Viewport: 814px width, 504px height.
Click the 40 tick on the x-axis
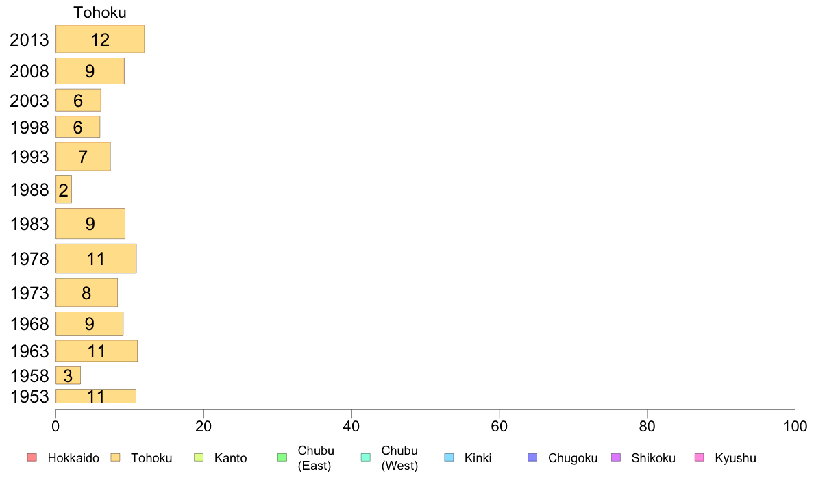[351, 426]
